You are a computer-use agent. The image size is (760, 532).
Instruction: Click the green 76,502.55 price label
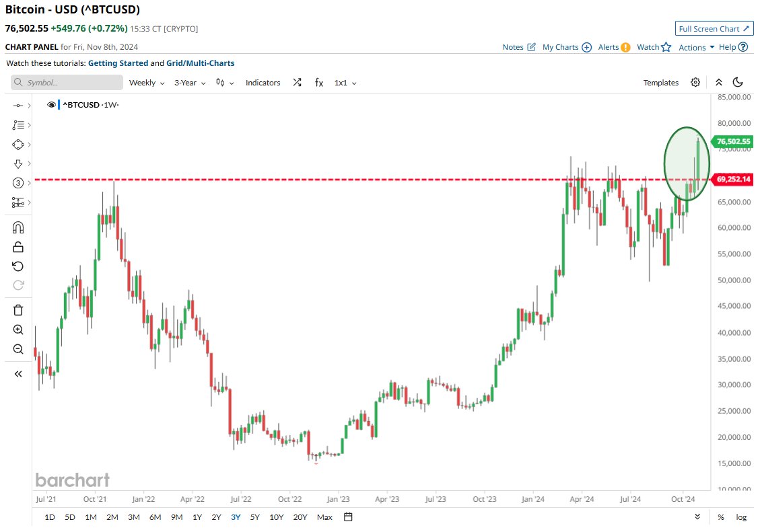pyautogui.click(x=732, y=141)
